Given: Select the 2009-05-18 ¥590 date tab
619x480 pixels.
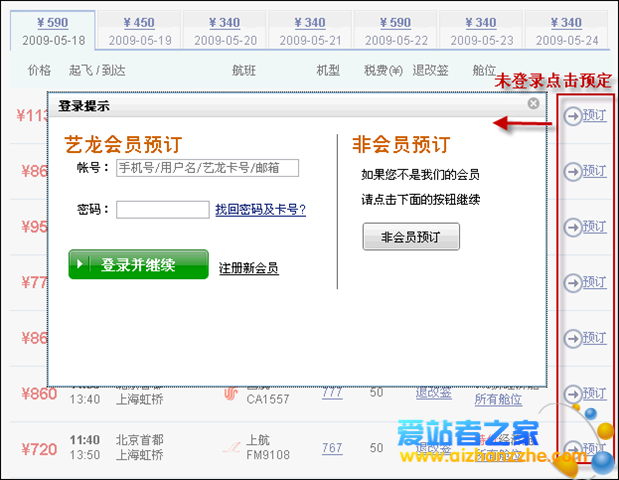Looking at the screenshot, I should click(53, 31).
